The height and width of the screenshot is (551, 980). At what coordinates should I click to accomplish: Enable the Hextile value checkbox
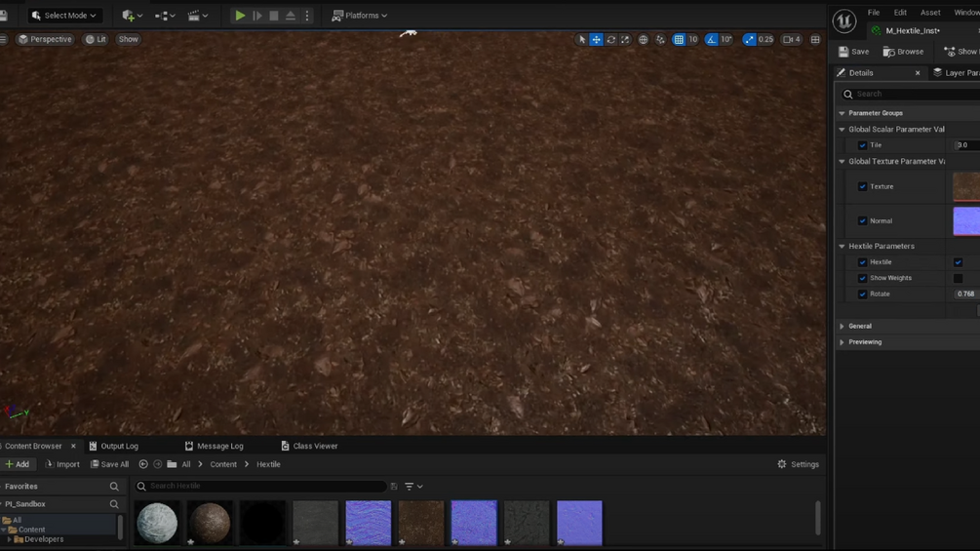pos(959,262)
